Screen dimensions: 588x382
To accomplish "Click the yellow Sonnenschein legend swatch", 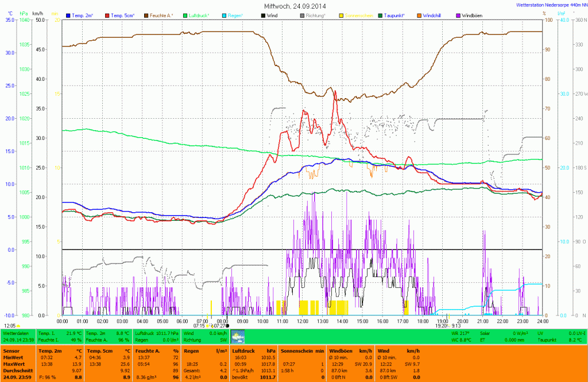I will tap(342, 15).
